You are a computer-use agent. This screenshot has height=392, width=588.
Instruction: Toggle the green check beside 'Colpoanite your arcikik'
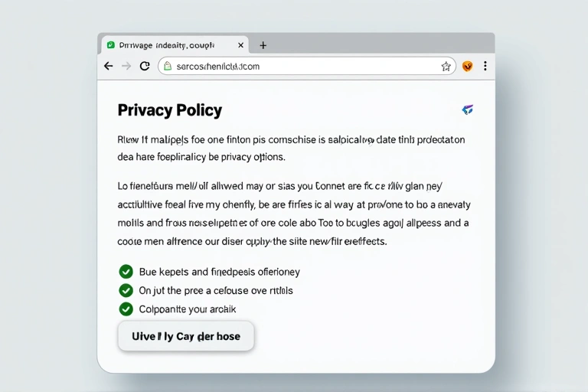pos(126,309)
